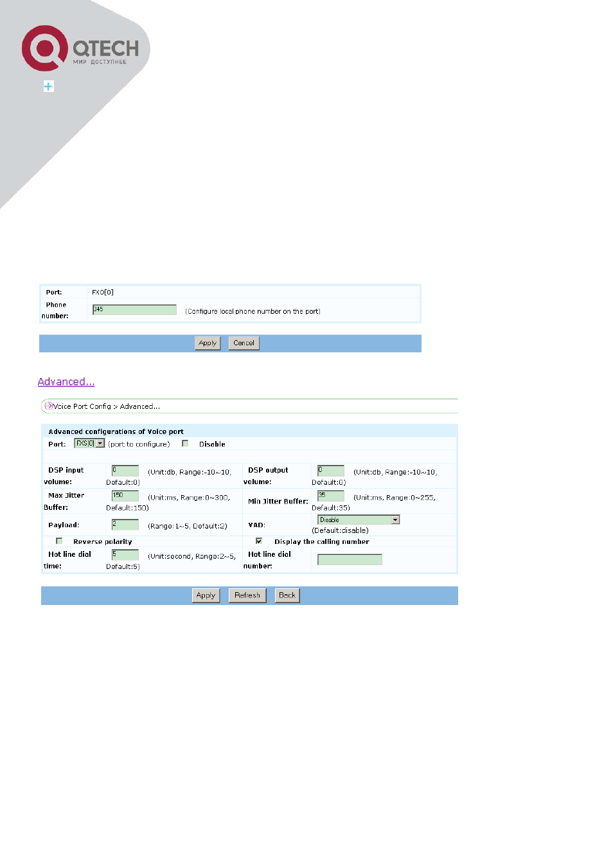Click the Cancel button

(244, 343)
